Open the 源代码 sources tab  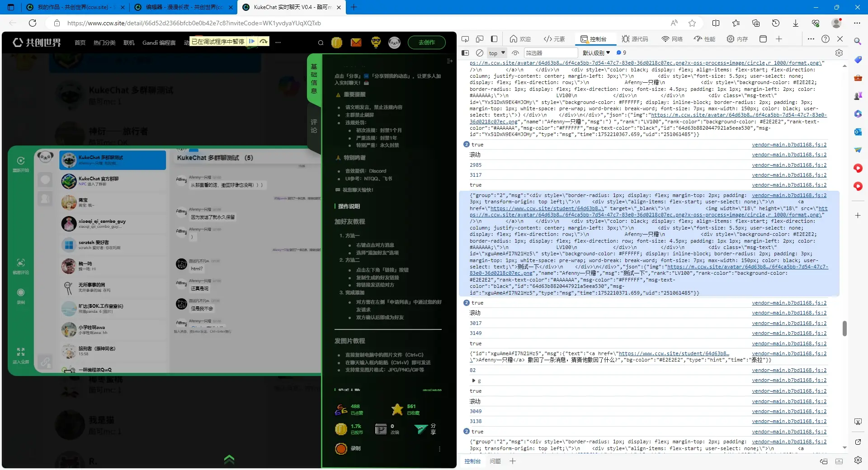pos(635,39)
